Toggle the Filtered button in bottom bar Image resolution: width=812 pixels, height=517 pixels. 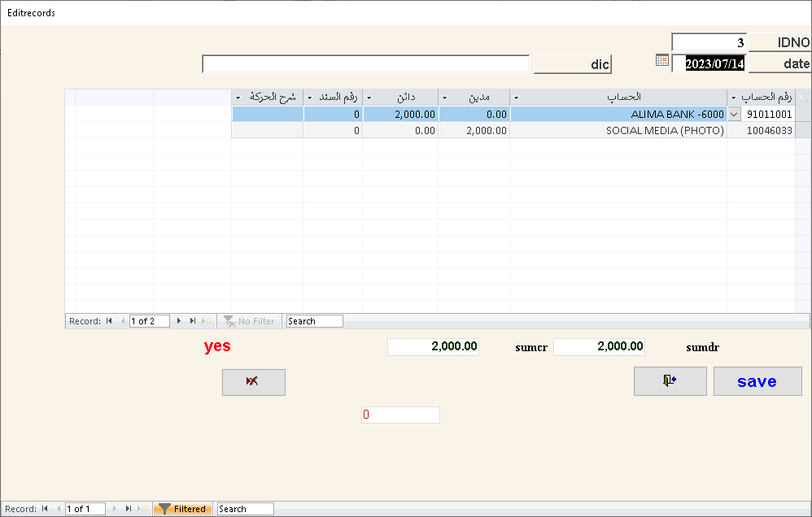coord(183,509)
